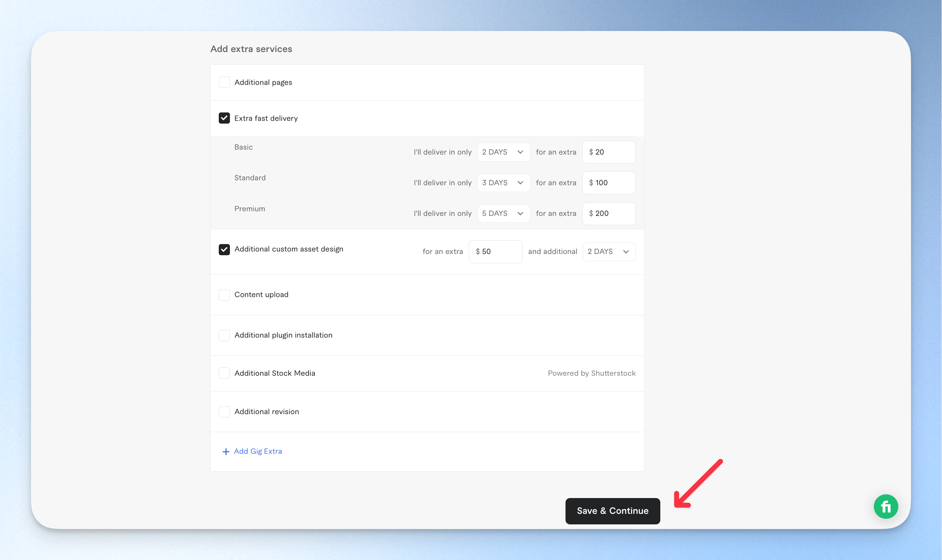Open the green Fiverr help bubble
Viewport: 942px width, 560px height.
tap(885, 506)
